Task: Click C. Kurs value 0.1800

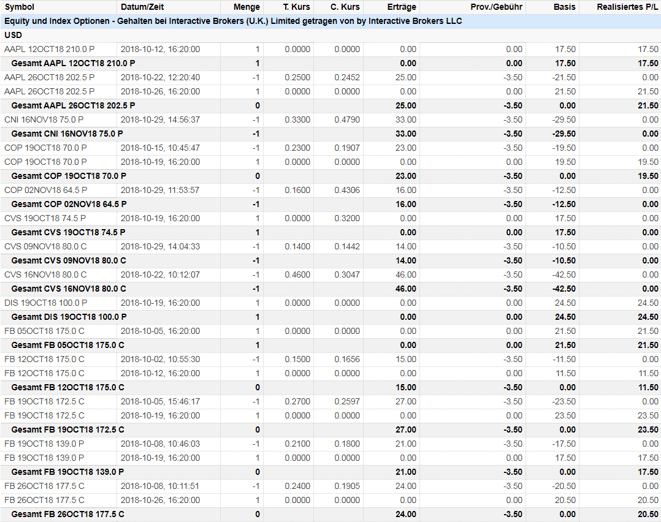Action: tap(347, 444)
